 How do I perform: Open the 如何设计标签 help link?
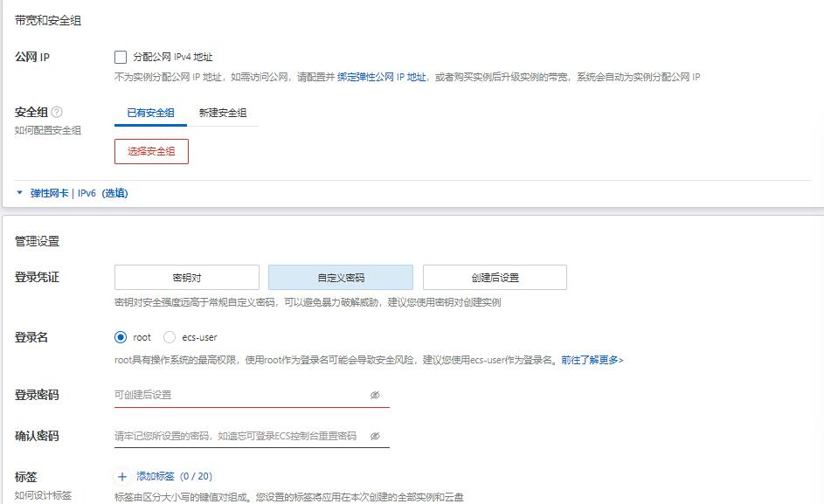(43, 495)
